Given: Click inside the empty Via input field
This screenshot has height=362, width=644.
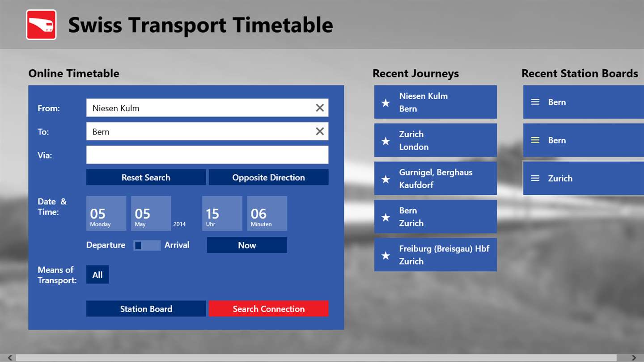Looking at the screenshot, I should tap(208, 155).
